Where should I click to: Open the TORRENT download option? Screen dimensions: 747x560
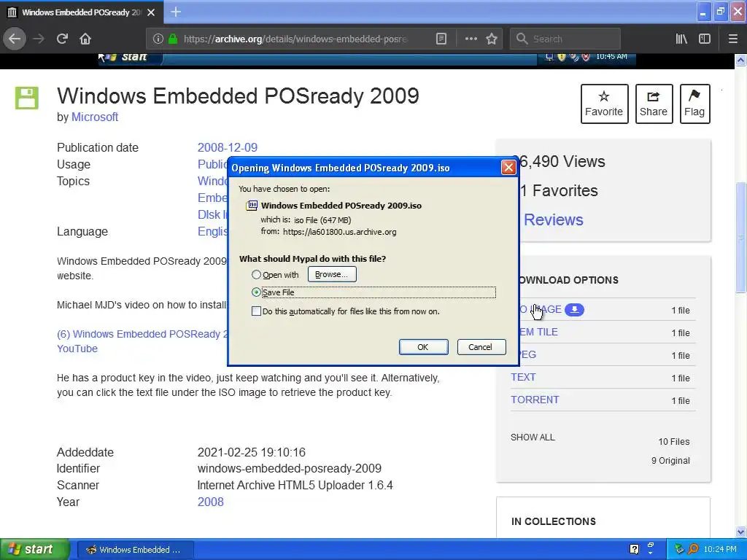pyautogui.click(x=535, y=400)
